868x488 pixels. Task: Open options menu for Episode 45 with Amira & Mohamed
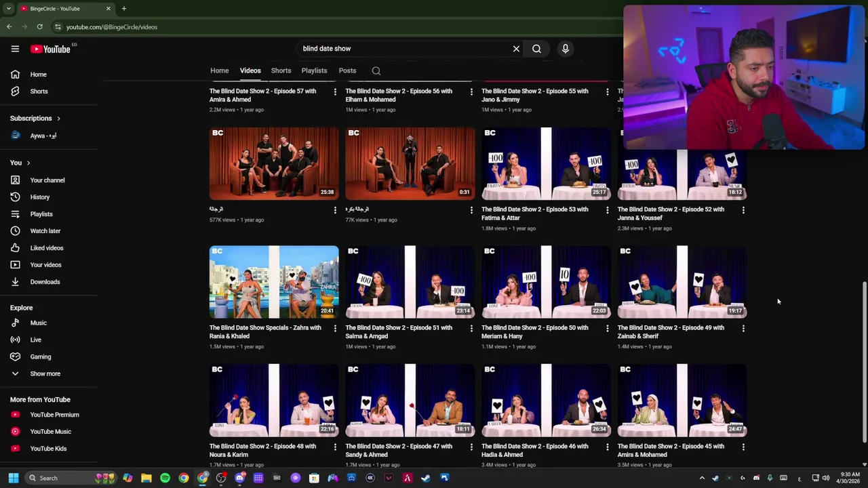pos(743,447)
